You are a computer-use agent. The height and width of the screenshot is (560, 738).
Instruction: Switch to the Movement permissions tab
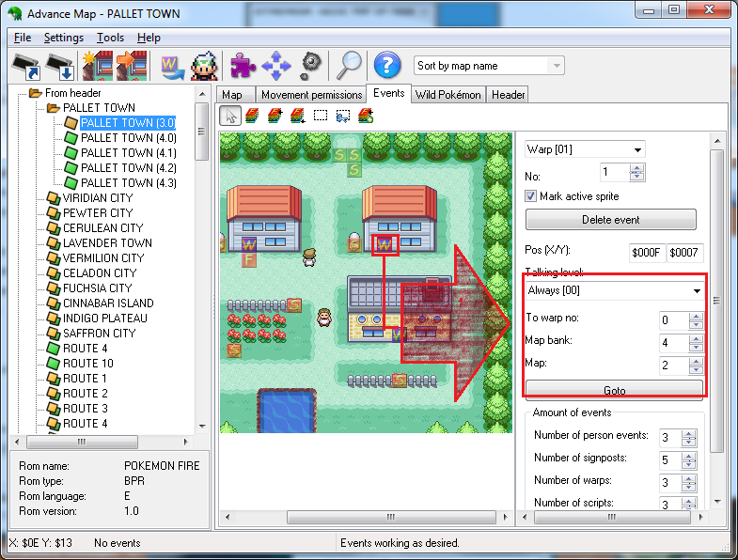[x=311, y=95]
